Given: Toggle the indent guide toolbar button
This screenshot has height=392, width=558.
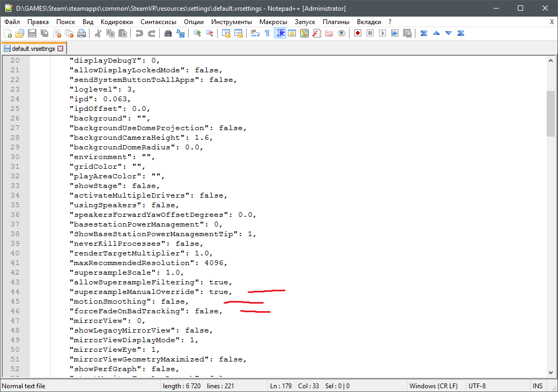Looking at the screenshot, I should (x=280, y=33).
